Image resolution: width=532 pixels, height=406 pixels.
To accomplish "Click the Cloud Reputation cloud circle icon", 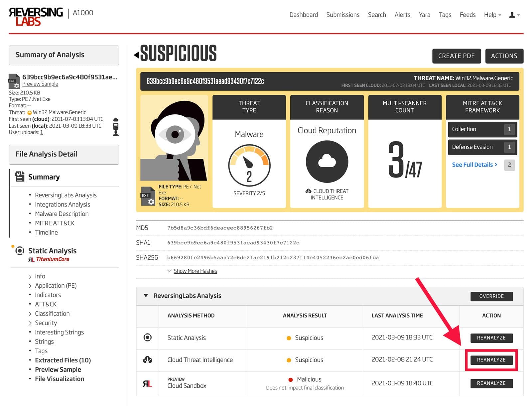I will pyautogui.click(x=327, y=162).
